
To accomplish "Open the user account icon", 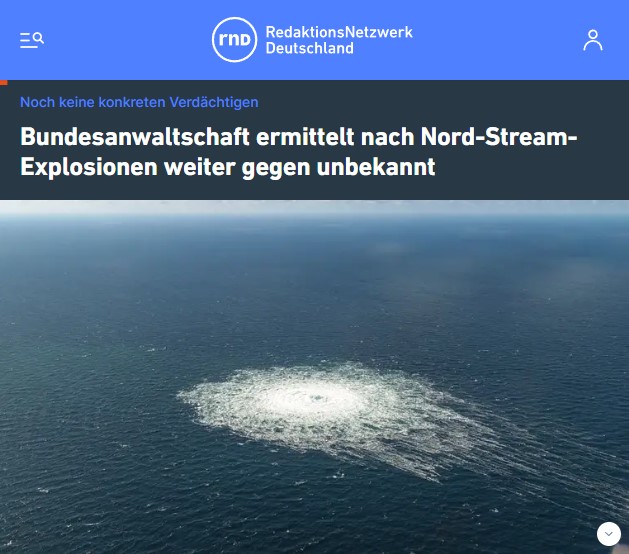I will (x=592, y=40).
